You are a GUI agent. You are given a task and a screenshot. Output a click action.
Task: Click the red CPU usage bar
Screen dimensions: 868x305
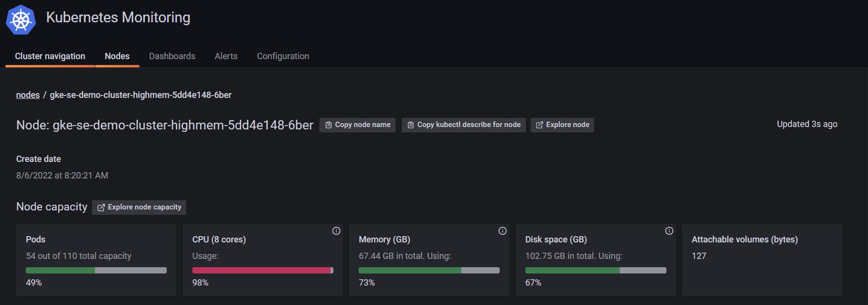point(262,270)
